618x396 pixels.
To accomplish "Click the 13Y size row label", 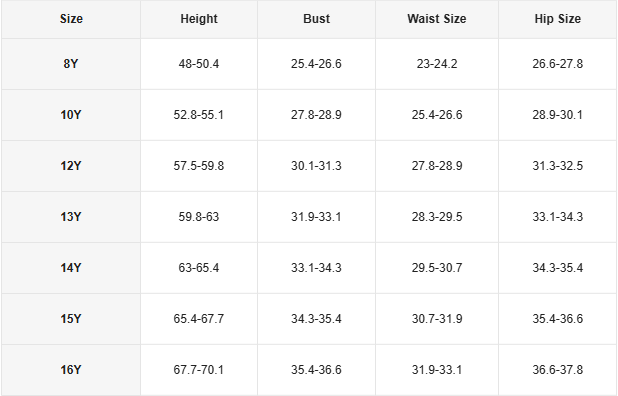I will point(71,217).
